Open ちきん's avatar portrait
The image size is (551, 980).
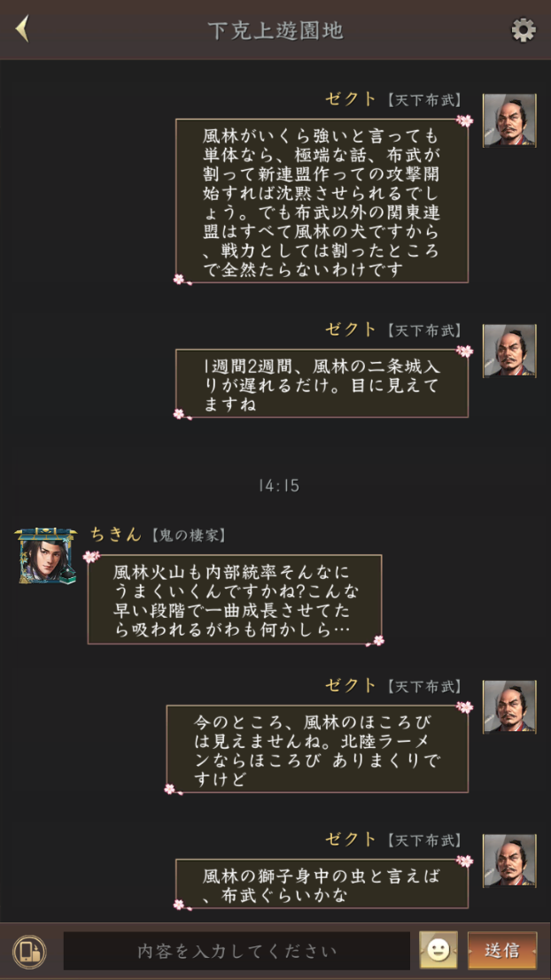[46, 556]
